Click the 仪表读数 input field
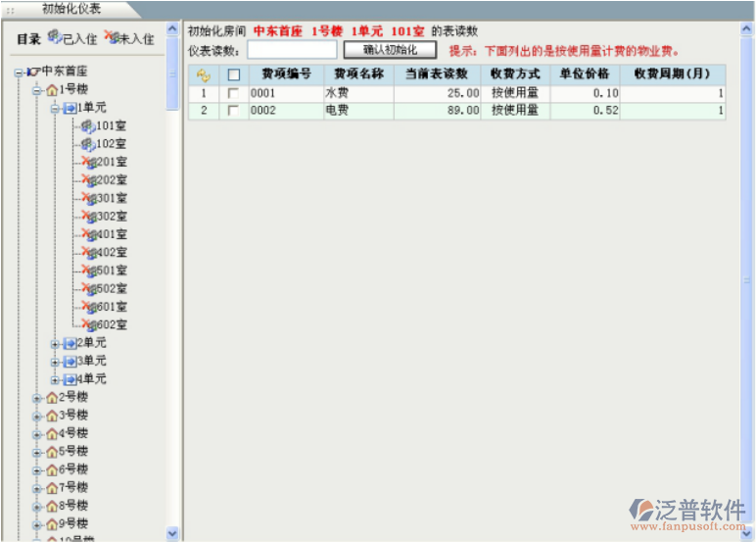The width and height of the screenshot is (756, 542). (x=291, y=49)
